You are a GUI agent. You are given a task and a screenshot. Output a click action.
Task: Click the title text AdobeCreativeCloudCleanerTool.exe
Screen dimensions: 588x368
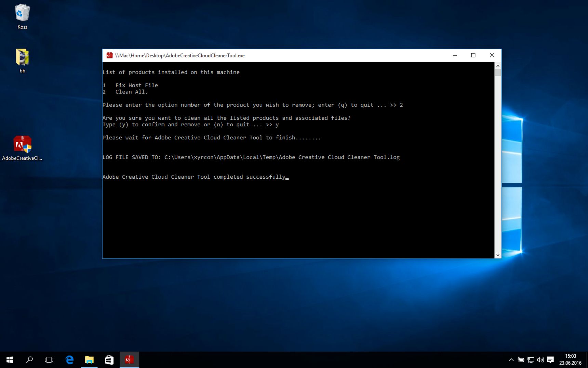180,55
